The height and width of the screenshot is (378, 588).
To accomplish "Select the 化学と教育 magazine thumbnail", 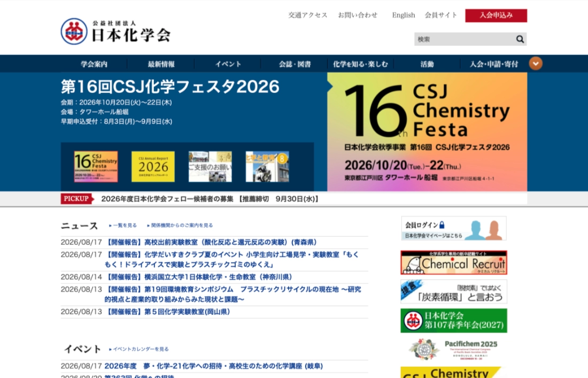I will pyautogui.click(x=267, y=166).
